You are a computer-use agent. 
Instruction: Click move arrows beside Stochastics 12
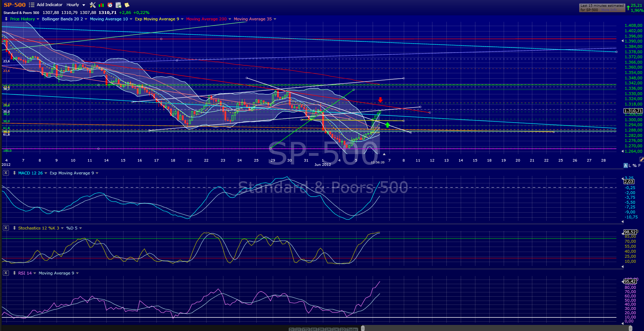pyautogui.click(x=14, y=228)
